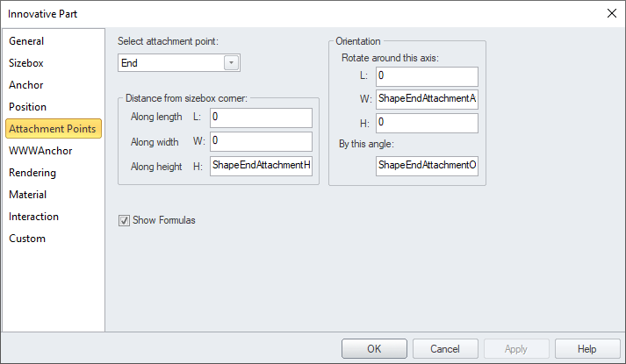This screenshot has height=364, width=626.
Task: Click the Orientation axis H field
Action: click(427, 123)
